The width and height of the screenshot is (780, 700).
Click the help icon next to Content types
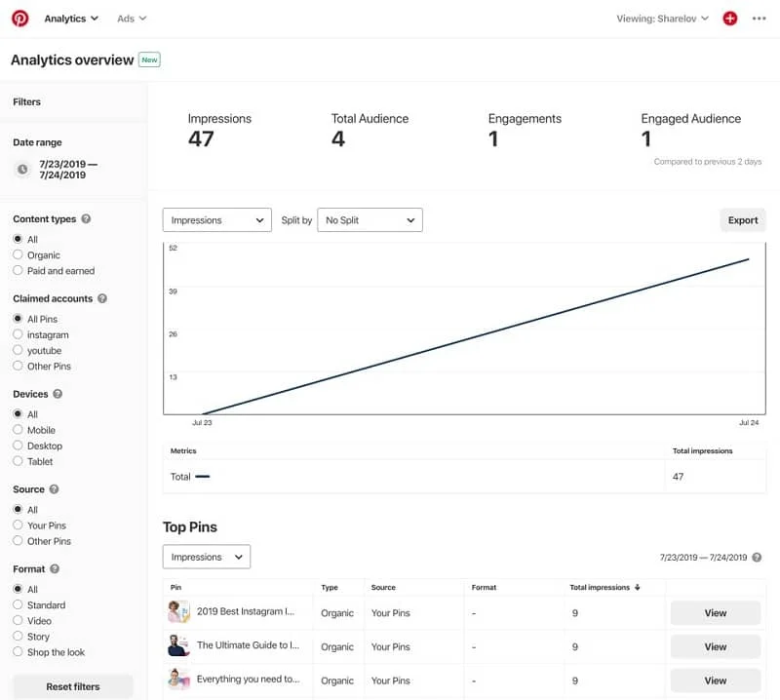(x=87, y=219)
